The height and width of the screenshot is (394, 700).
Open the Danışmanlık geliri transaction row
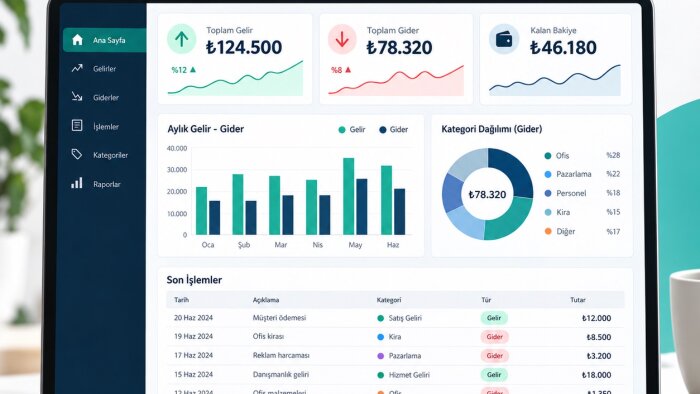click(x=395, y=375)
